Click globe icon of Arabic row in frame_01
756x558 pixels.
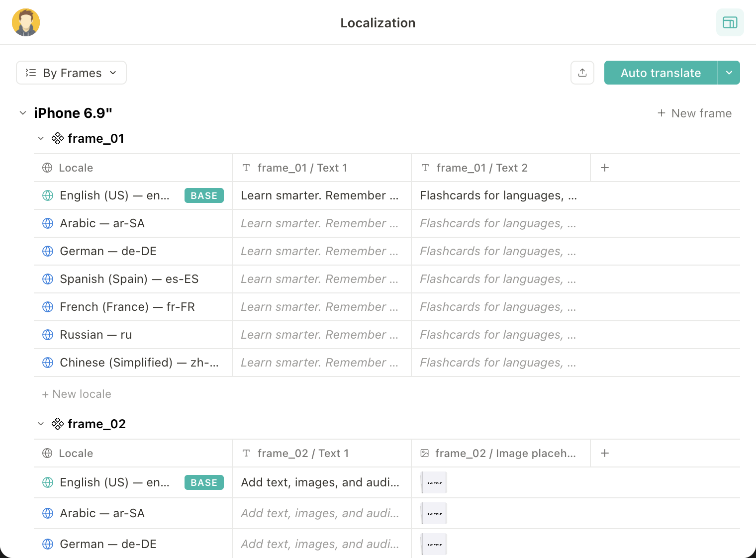pos(48,223)
